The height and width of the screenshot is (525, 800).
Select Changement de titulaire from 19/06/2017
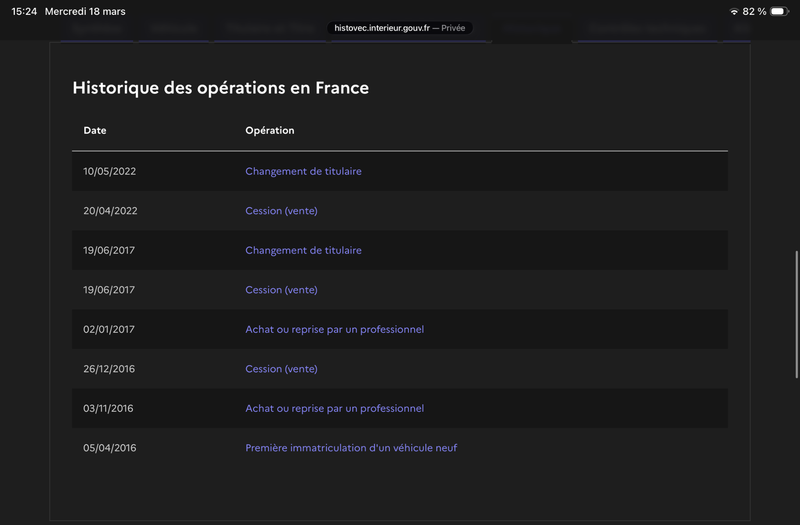click(303, 251)
